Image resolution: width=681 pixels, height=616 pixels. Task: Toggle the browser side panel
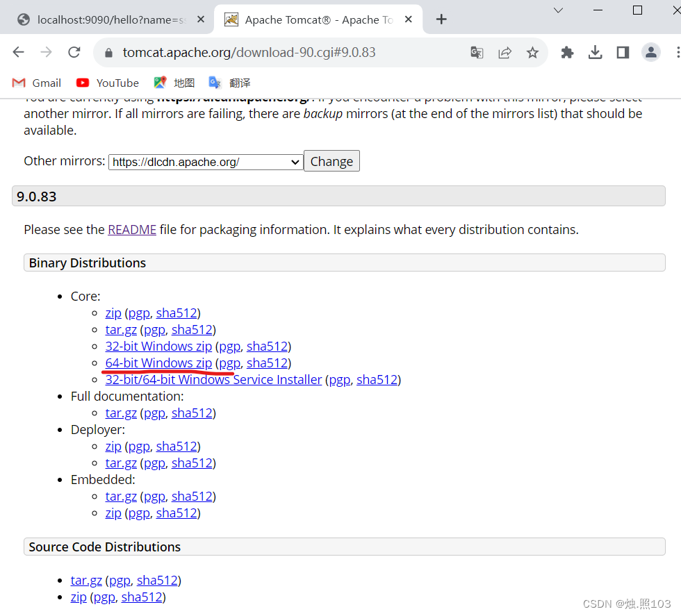click(x=623, y=53)
